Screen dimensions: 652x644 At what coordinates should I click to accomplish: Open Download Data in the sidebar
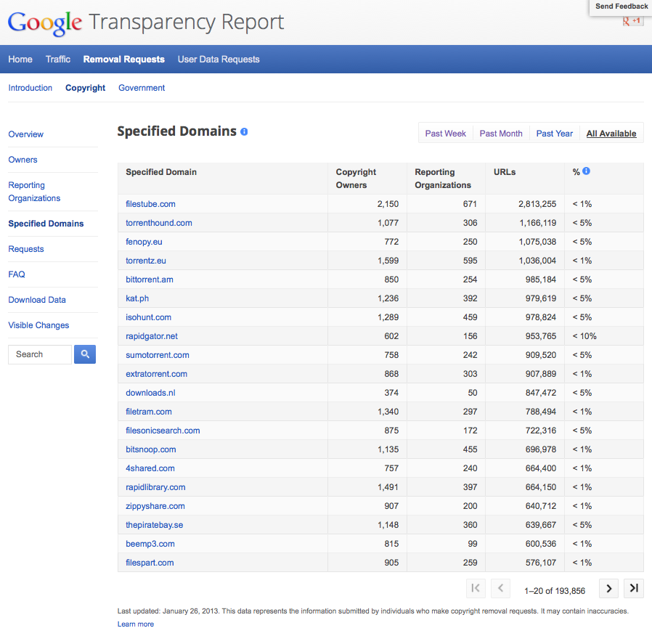coord(37,300)
